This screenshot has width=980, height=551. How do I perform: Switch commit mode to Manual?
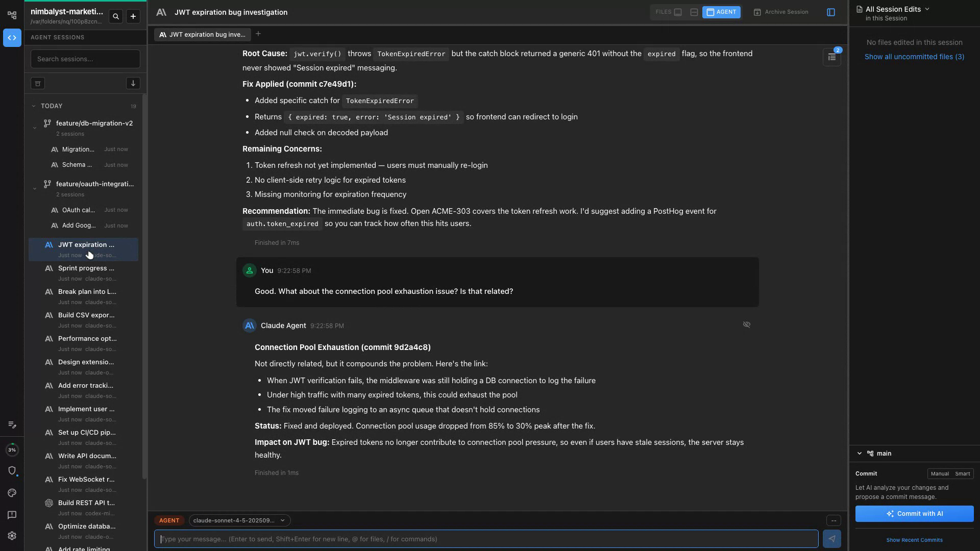click(939, 473)
